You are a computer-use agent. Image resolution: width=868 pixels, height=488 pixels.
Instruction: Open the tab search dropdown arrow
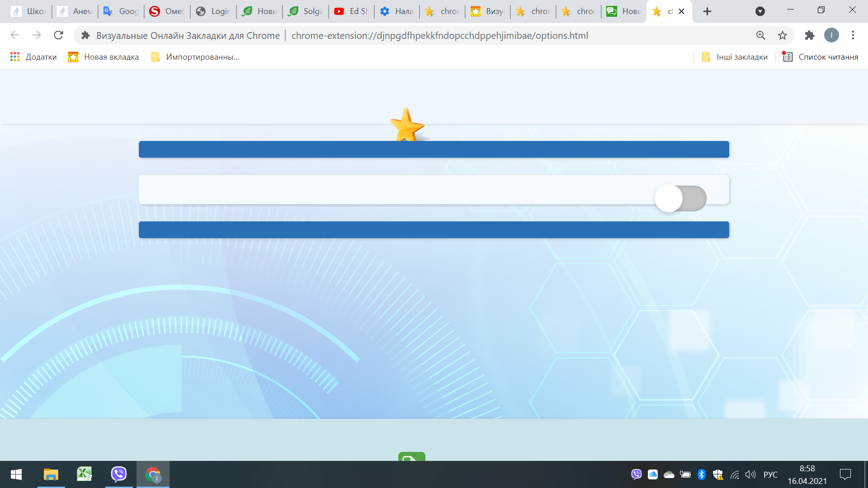click(760, 11)
